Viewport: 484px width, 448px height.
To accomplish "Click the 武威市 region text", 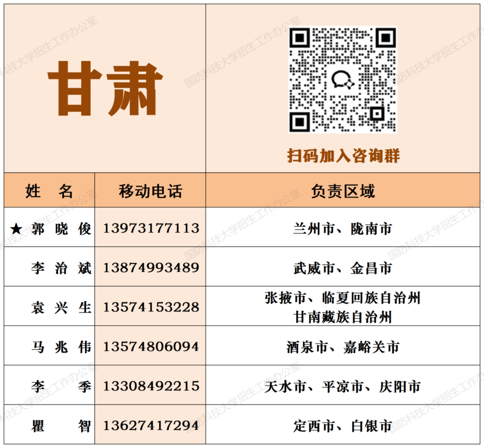I will [x=314, y=268].
